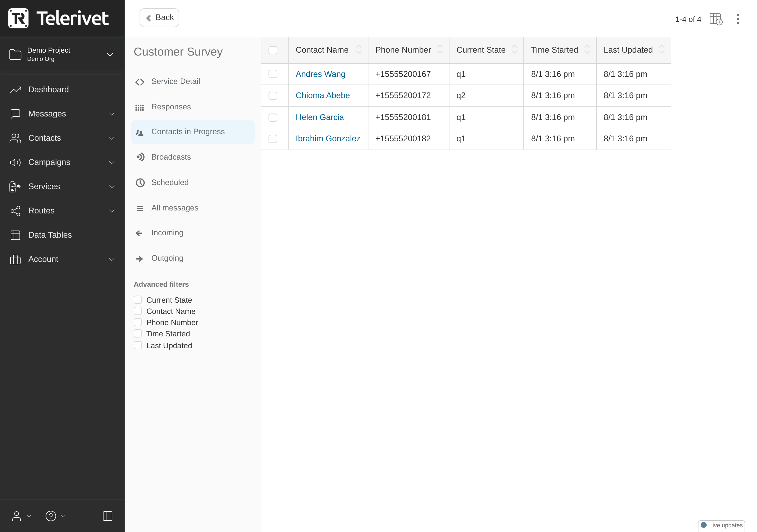Expand the Account submenu chevron

tap(112, 259)
